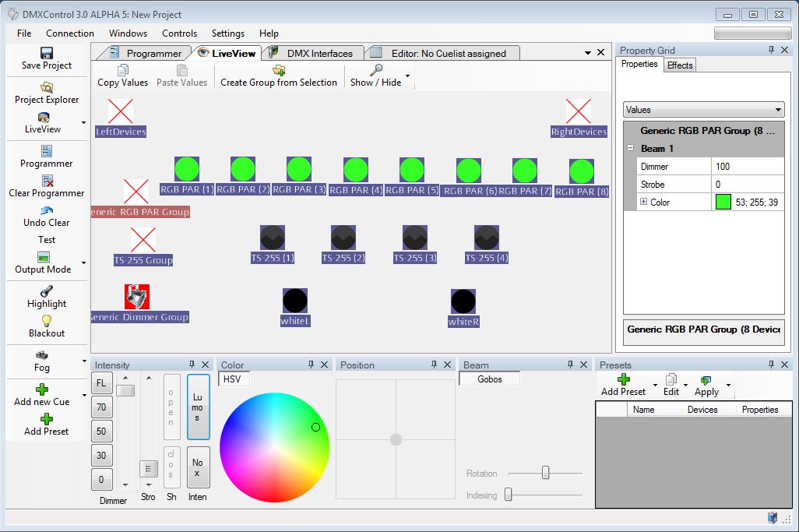Open the Project Explorer
The image size is (799, 532).
pyautogui.click(x=46, y=87)
